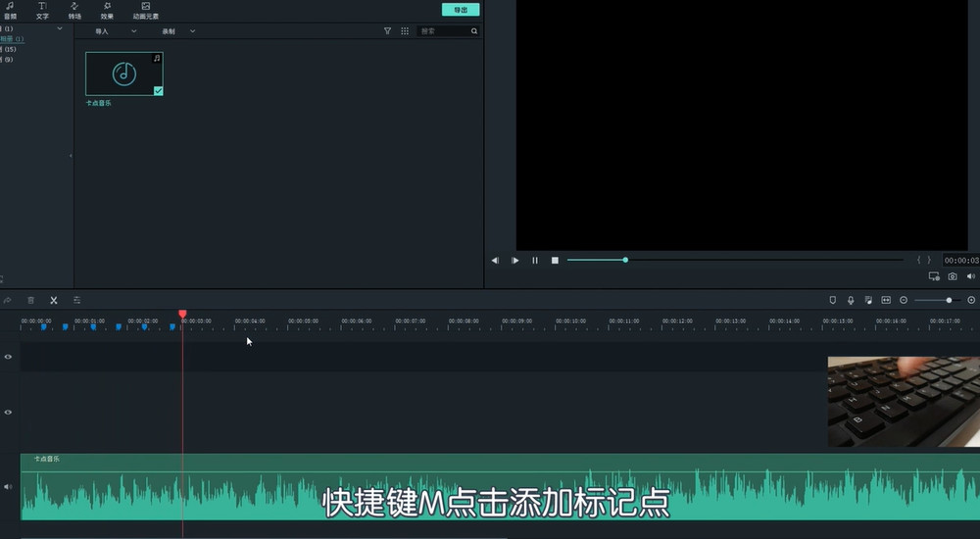Zoom out the timeline with the minus icon

pos(904,300)
